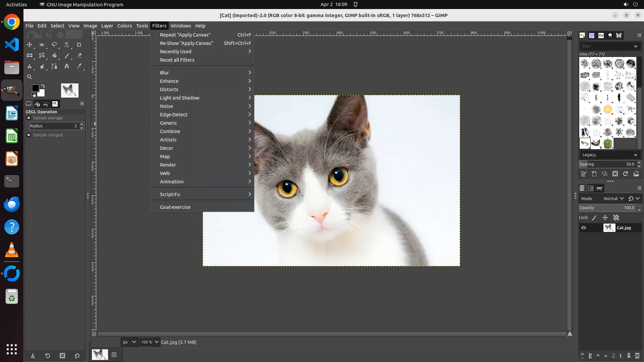644x362 pixels.
Task: Pick the Paintbrush tool
Action: [x=67, y=56]
